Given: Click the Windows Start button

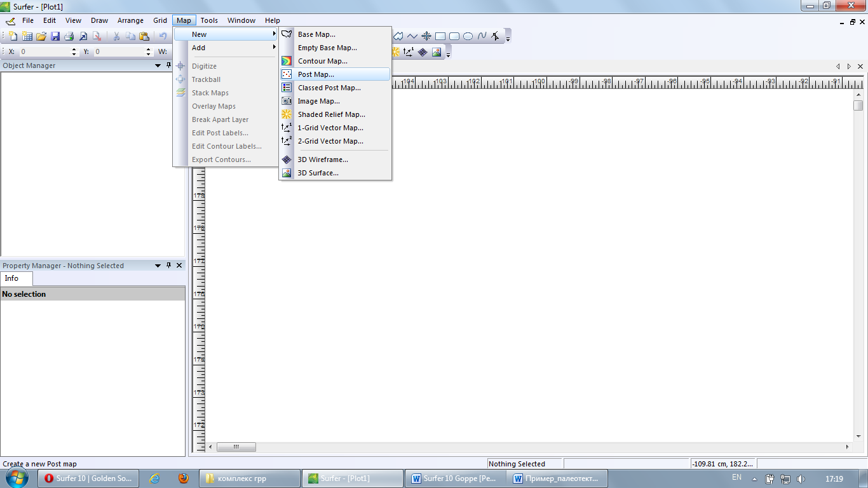Looking at the screenshot, I should (17, 478).
